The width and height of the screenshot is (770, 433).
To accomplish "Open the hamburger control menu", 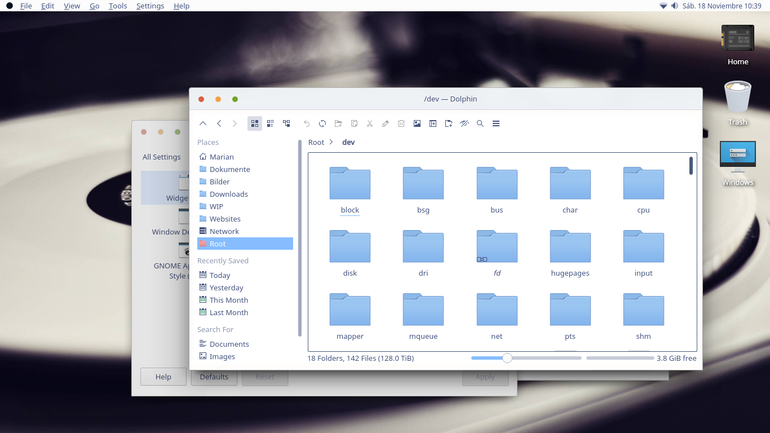I will pyautogui.click(x=496, y=124).
